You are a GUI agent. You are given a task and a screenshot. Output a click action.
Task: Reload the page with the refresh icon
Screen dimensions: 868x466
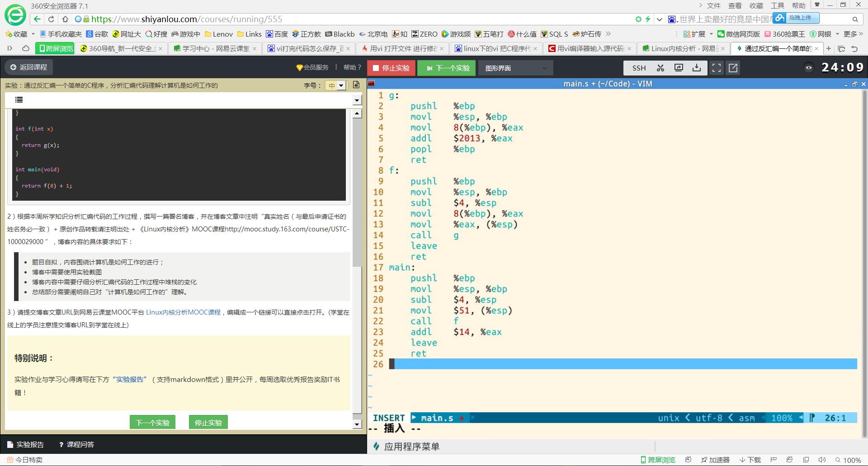(x=51, y=19)
